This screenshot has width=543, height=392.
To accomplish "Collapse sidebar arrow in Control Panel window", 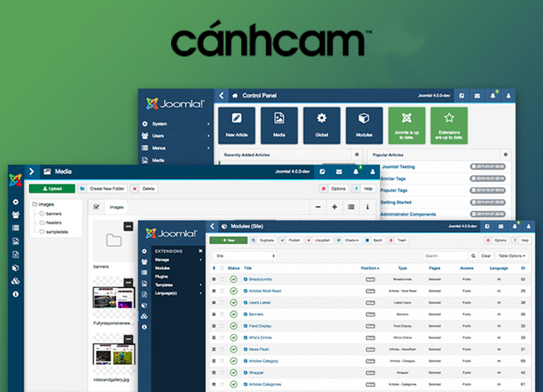I will point(222,95).
